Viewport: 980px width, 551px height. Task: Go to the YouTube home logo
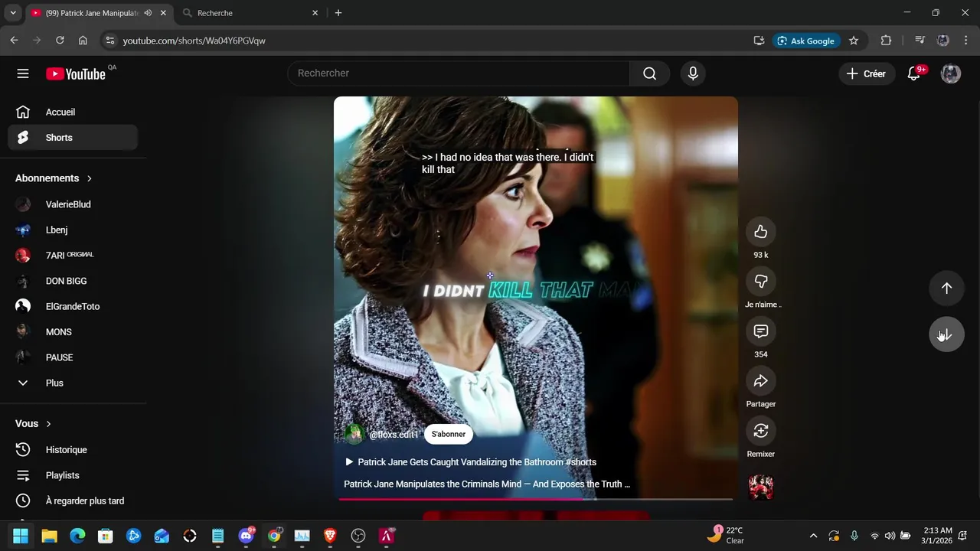(76, 74)
